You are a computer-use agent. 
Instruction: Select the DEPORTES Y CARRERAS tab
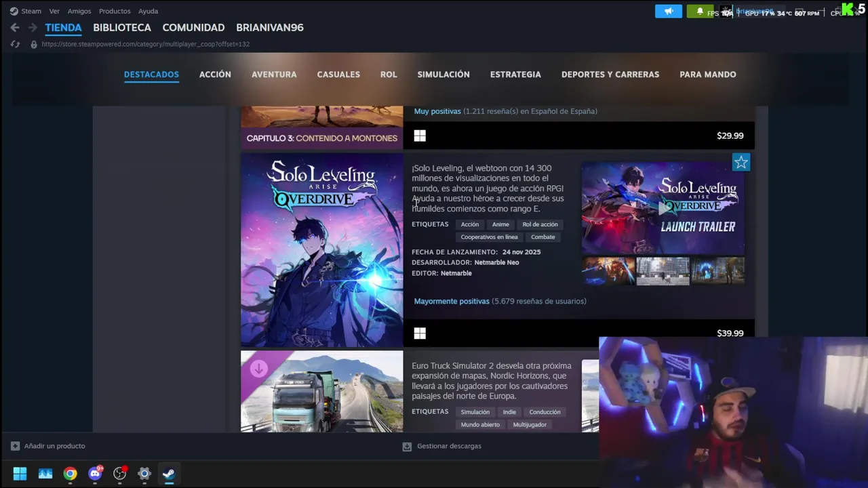[x=610, y=75]
